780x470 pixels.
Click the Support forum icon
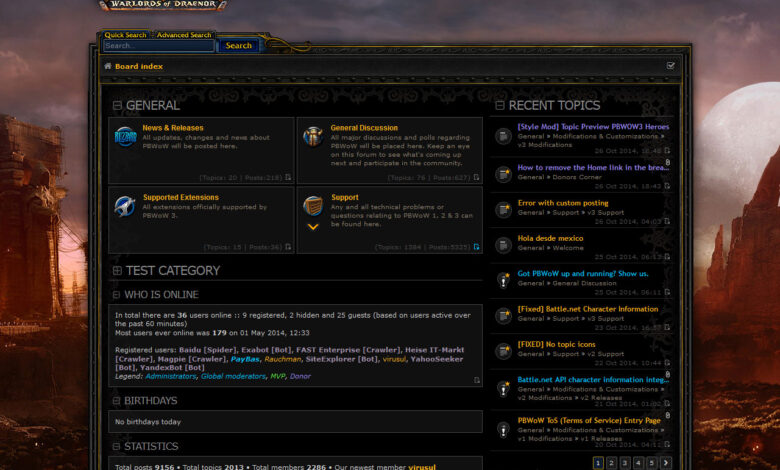(x=313, y=205)
